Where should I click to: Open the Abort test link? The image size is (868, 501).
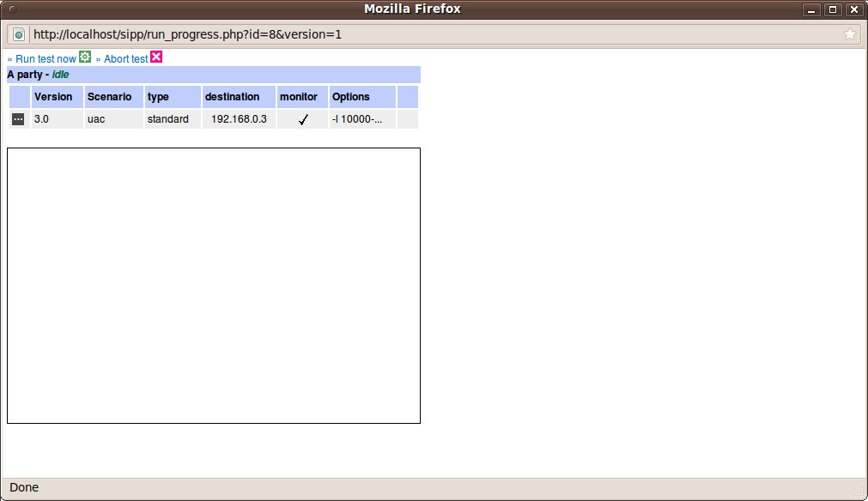125,58
